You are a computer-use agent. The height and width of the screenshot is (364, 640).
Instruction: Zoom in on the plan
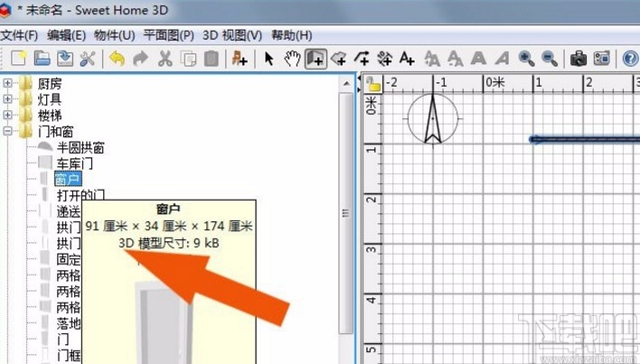pos(526,59)
